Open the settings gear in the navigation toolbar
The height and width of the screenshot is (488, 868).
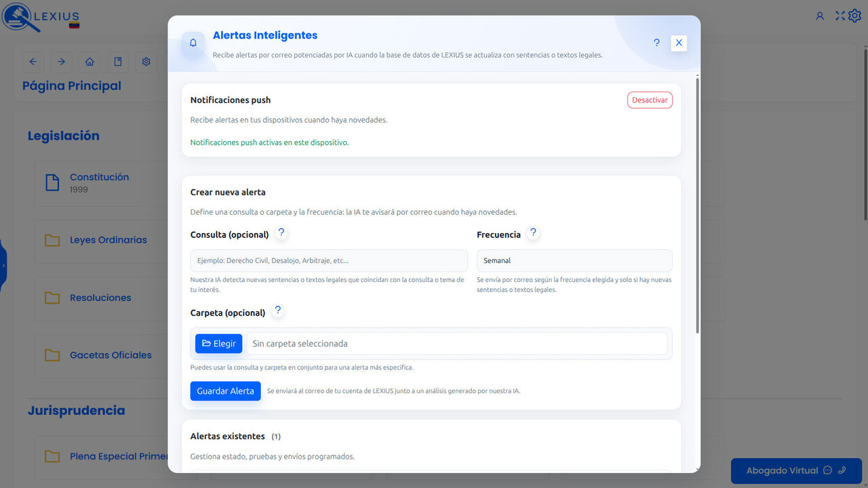coord(146,62)
